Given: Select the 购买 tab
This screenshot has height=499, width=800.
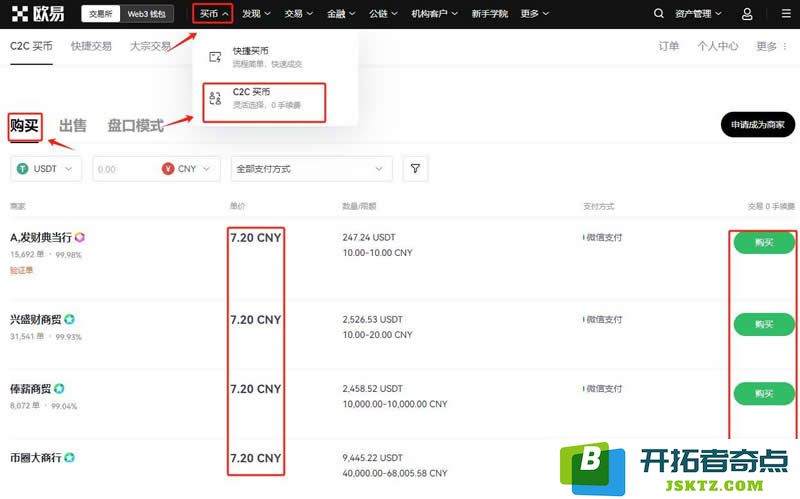Looking at the screenshot, I should pos(24,126).
